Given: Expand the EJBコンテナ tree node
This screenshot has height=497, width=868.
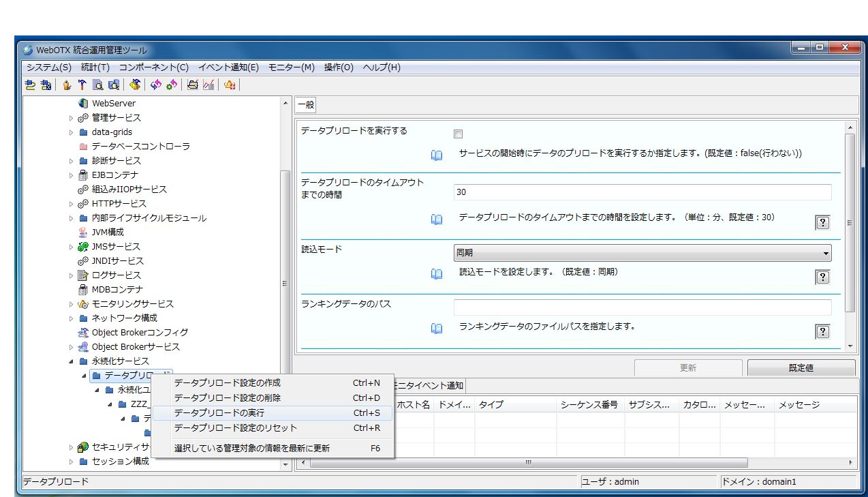Looking at the screenshot, I should [71, 175].
